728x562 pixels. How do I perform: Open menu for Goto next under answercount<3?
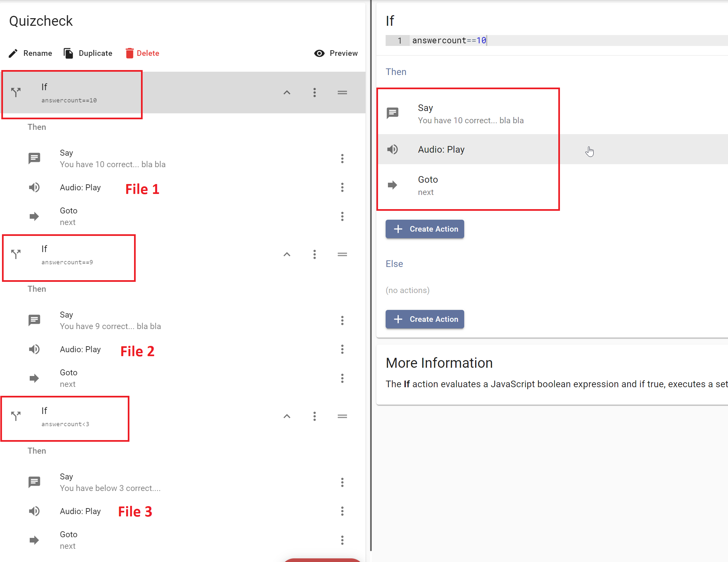(342, 540)
